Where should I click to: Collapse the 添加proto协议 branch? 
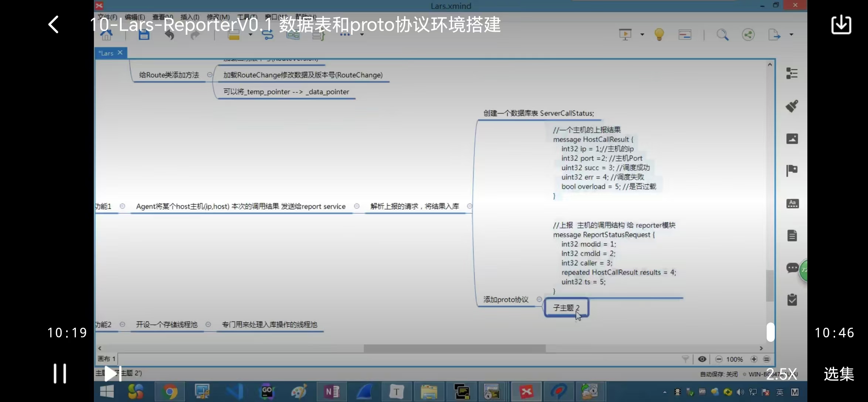tap(539, 299)
